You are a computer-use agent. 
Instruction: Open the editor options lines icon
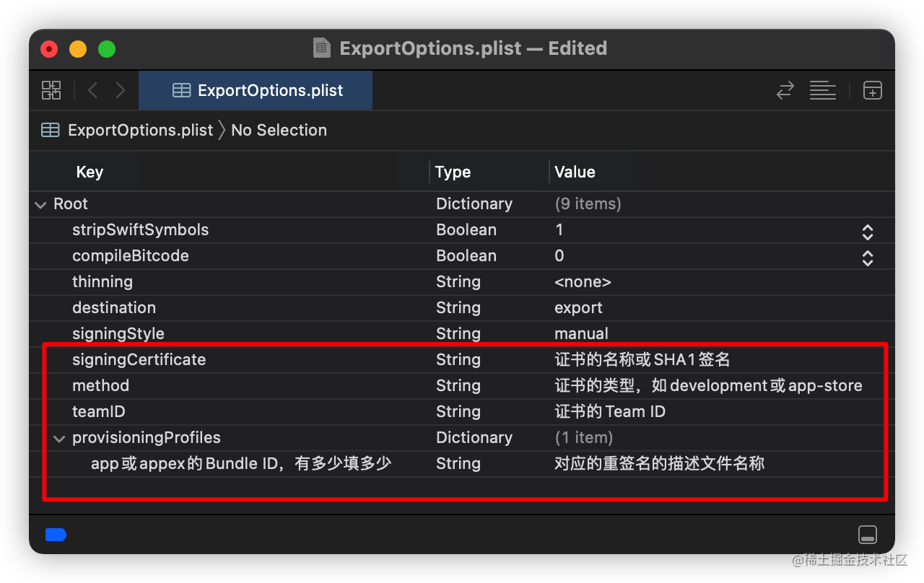(823, 90)
